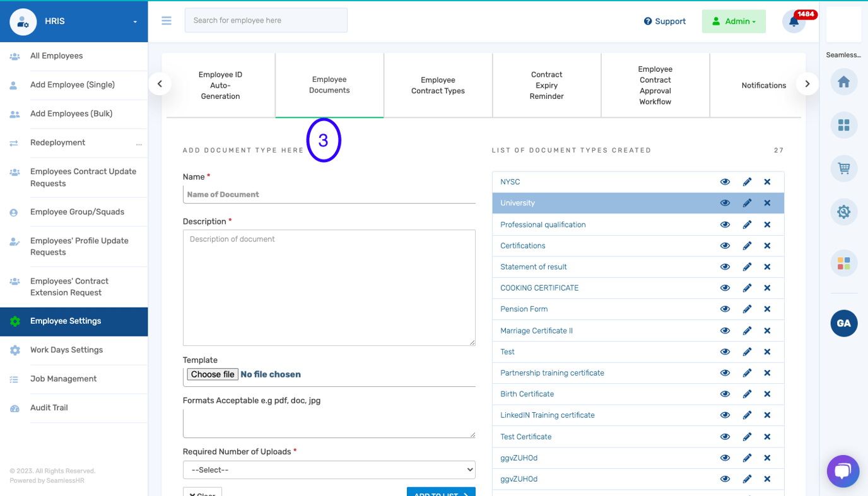Click the ADD TO LIST button
Screen dimensions: 868x496
pyautogui.click(x=441, y=493)
